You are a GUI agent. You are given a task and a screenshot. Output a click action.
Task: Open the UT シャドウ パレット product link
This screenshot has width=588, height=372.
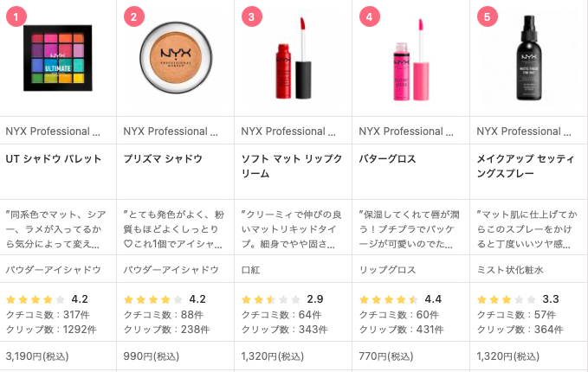coord(54,159)
